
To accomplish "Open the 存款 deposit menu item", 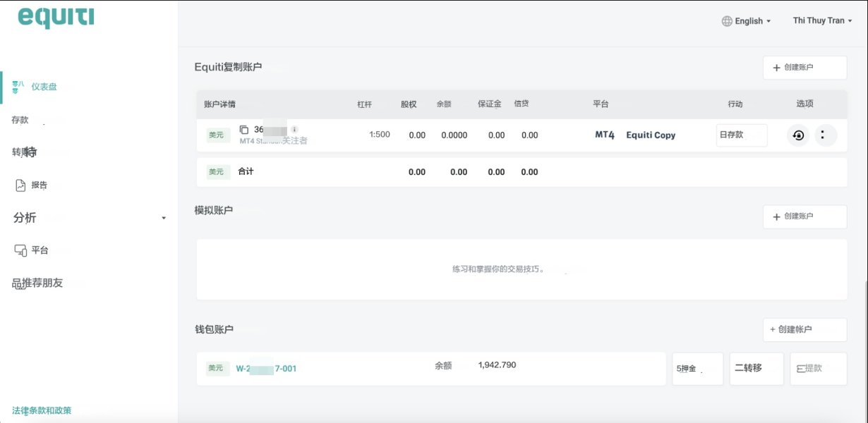I will 20,120.
